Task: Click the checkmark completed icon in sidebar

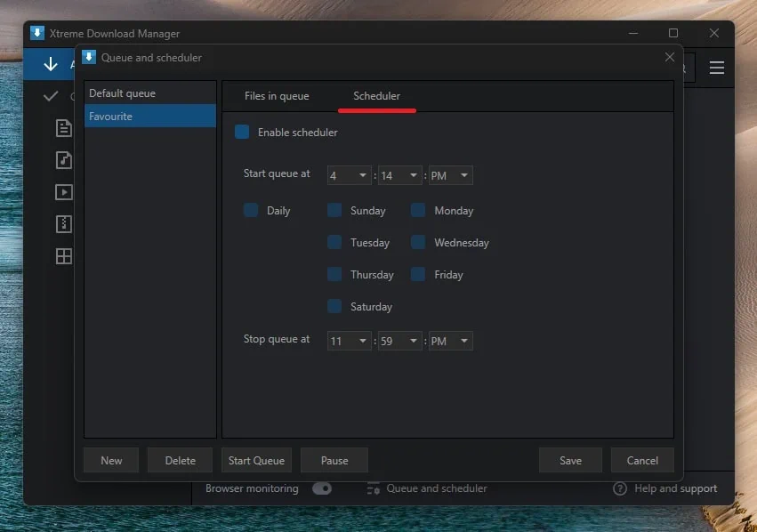Action: pyautogui.click(x=51, y=96)
